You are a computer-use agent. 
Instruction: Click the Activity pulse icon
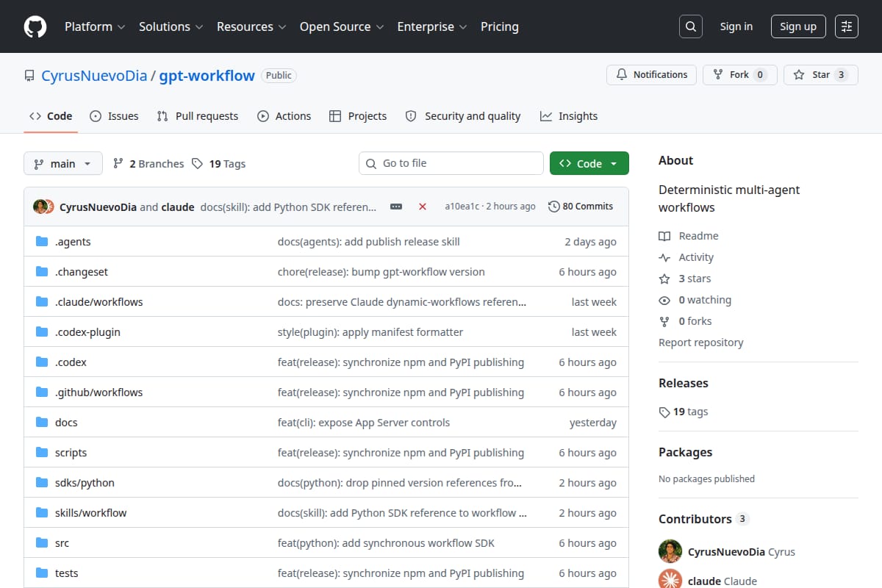point(664,257)
